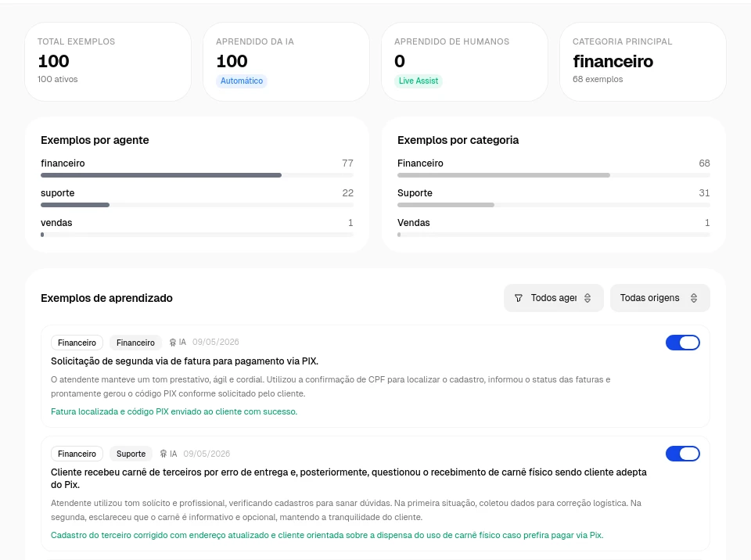
Task: Click the suporte agent progress bar
Action: point(197,205)
